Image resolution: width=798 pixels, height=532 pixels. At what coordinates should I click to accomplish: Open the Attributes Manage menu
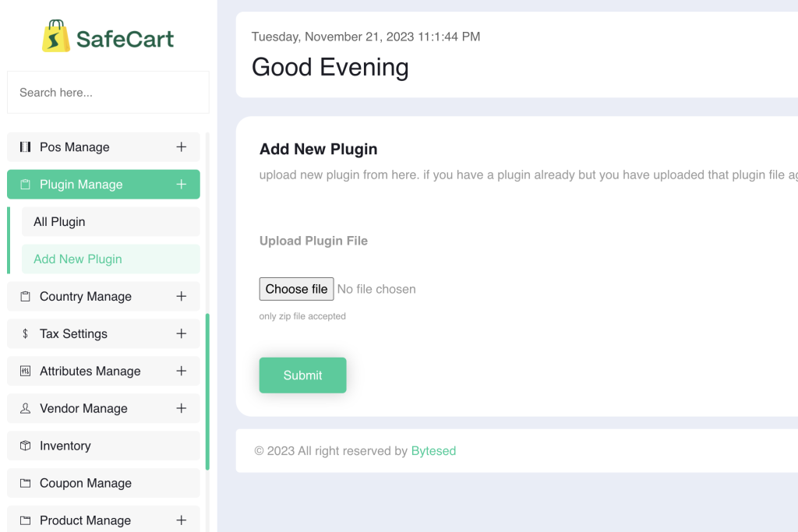click(x=104, y=371)
